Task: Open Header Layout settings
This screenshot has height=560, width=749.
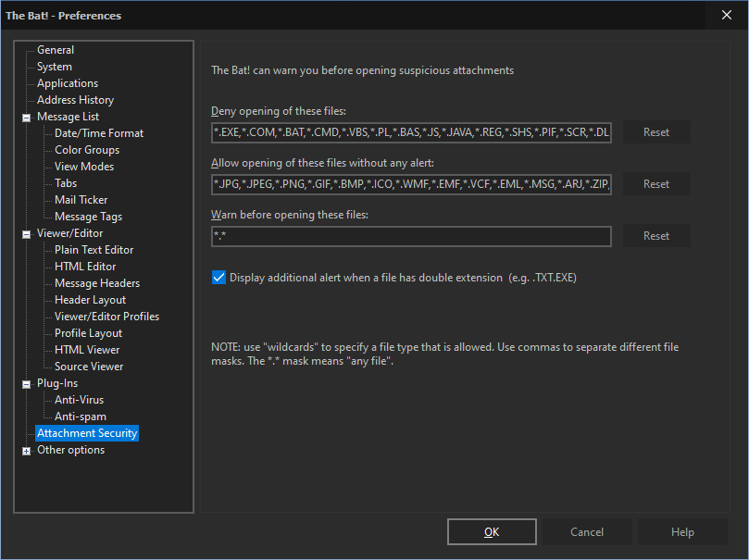Action: (91, 300)
